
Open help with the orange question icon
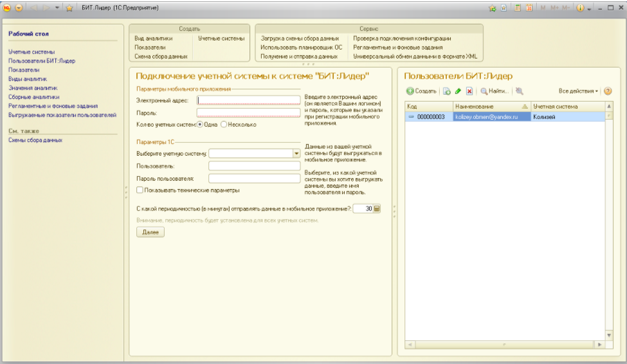pyautogui.click(x=608, y=91)
